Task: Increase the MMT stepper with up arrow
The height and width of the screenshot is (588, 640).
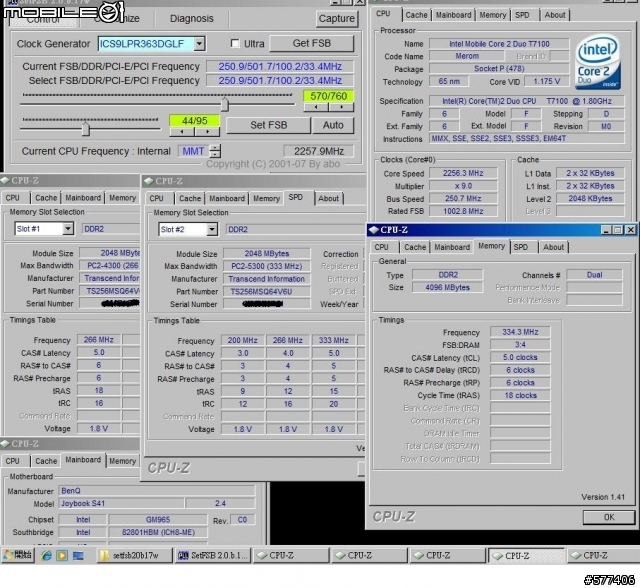Action: pos(216,147)
